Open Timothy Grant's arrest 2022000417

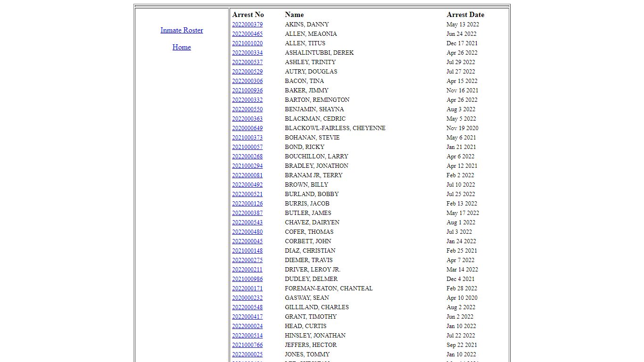(x=247, y=317)
